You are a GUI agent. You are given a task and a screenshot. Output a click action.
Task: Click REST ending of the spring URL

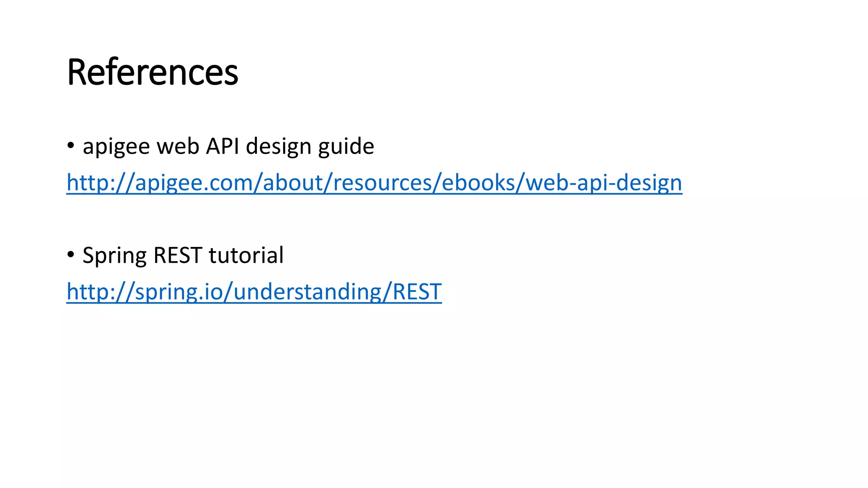click(x=417, y=292)
